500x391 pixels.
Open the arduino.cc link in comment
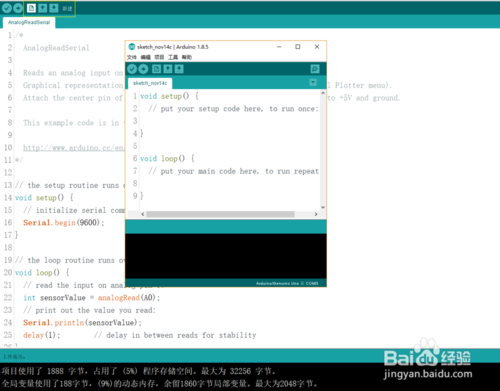coord(73,148)
